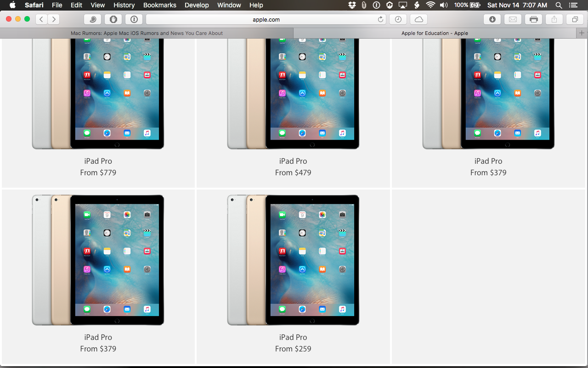Click the clock history toolbar button
588x368 pixels.
398,19
